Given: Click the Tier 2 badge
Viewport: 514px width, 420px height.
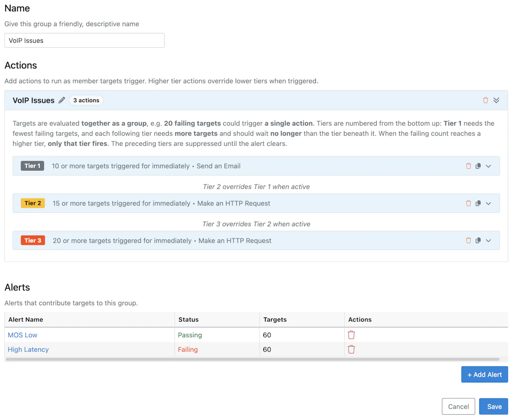Looking at the screenshot, I should (33, 203).
